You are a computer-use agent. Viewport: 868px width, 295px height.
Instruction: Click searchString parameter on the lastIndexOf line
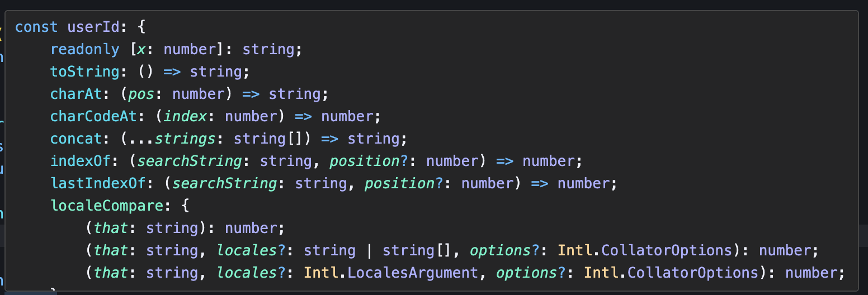[x=225, y=183]
